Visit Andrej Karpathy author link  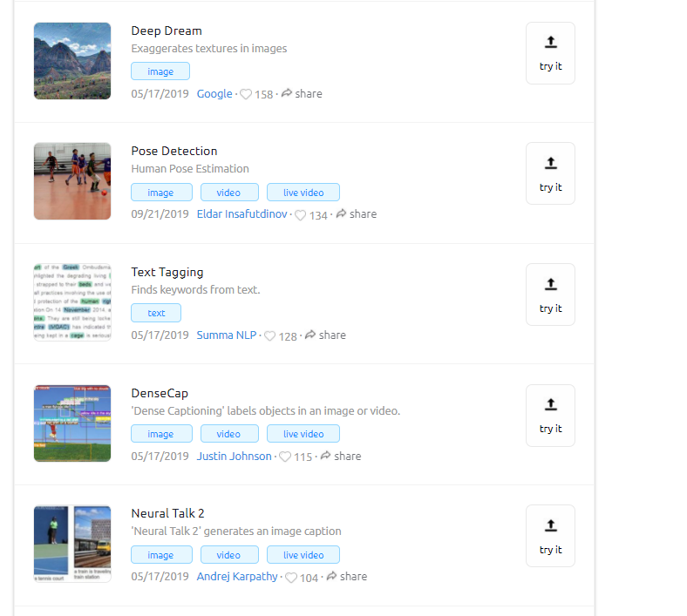tap(237, 577)
